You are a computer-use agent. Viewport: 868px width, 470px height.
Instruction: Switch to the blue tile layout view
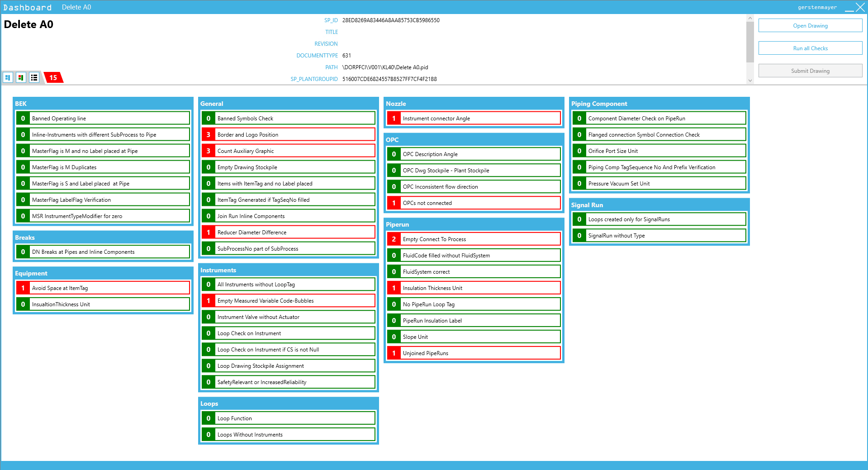[8, 78]
